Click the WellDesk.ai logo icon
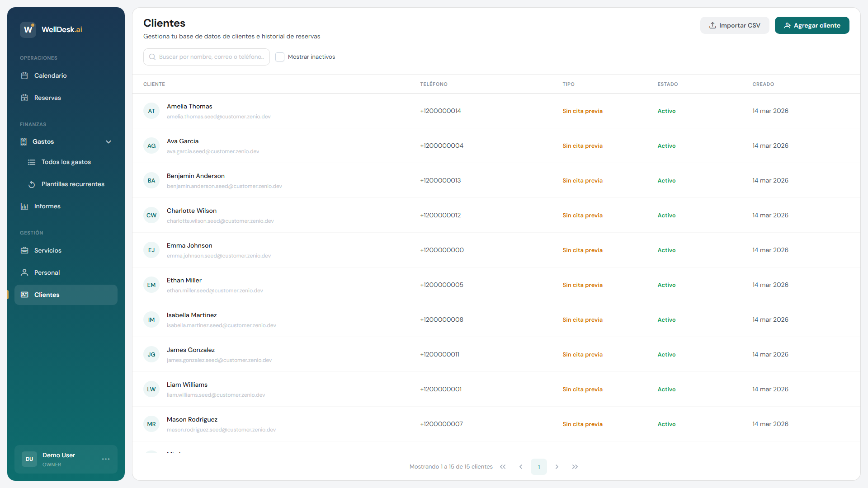This screenshot has height=488, width=868. pyautogui.click(x=28, y=29)
